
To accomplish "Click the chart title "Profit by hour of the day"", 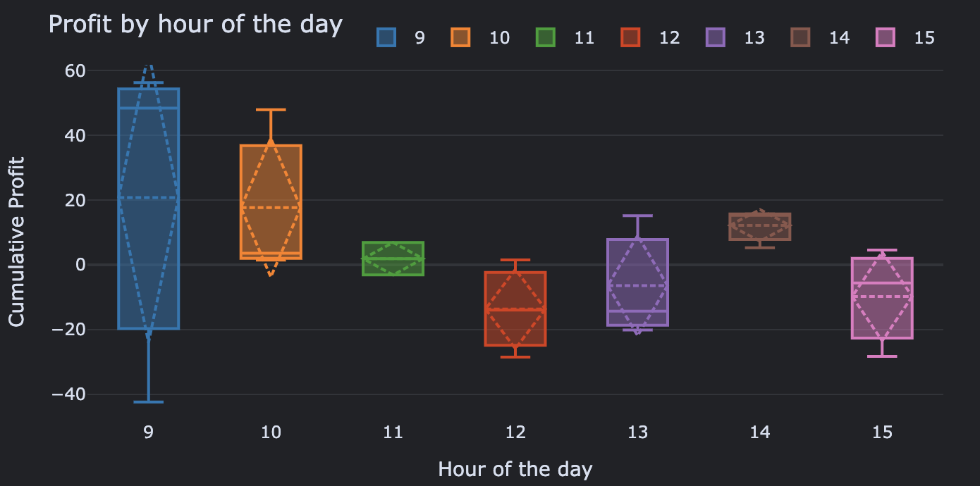I will click(195, 25).
